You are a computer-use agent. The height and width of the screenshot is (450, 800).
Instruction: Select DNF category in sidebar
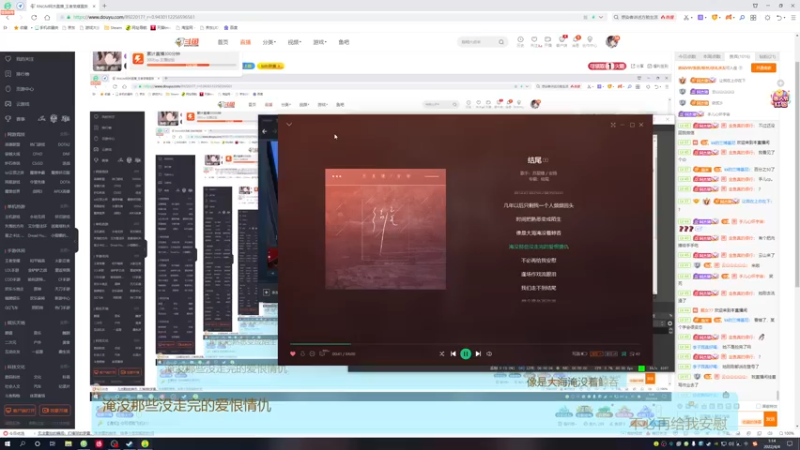66,154
